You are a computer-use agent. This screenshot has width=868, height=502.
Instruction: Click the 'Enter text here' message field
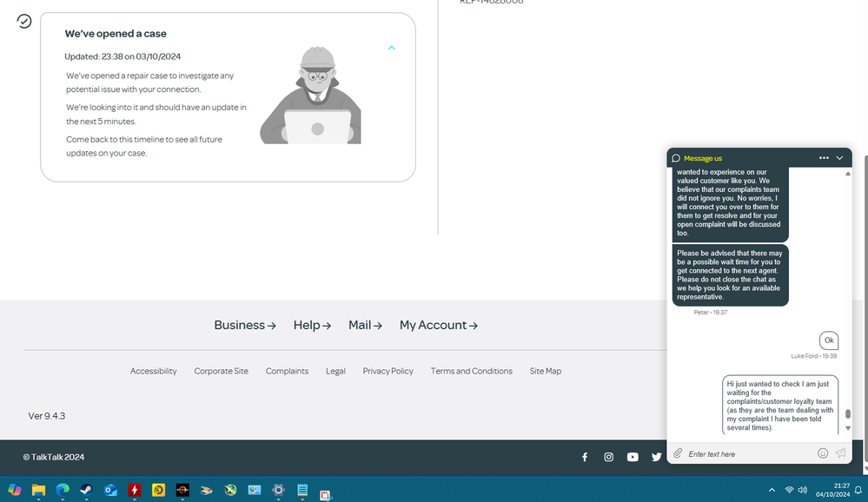click(747, 452)
